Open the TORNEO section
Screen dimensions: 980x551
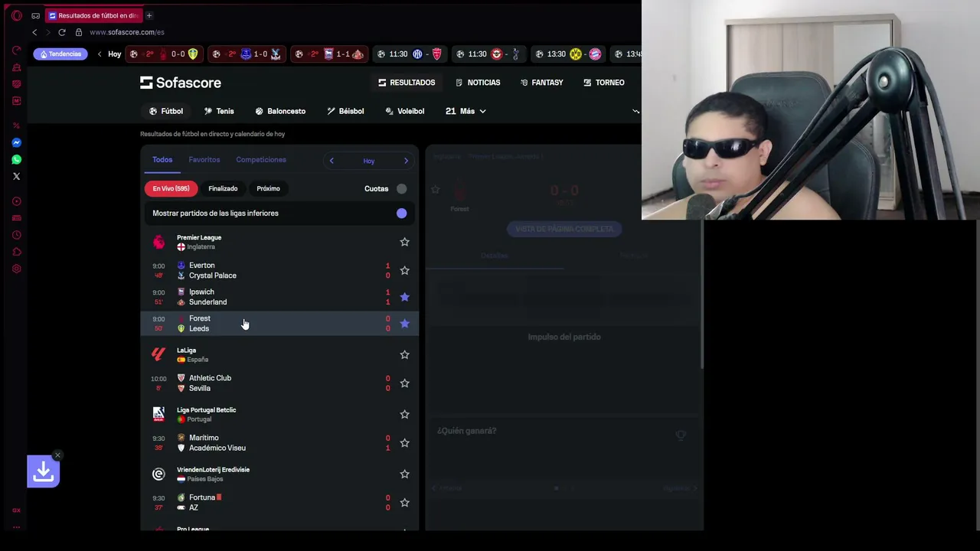[604, 83]
